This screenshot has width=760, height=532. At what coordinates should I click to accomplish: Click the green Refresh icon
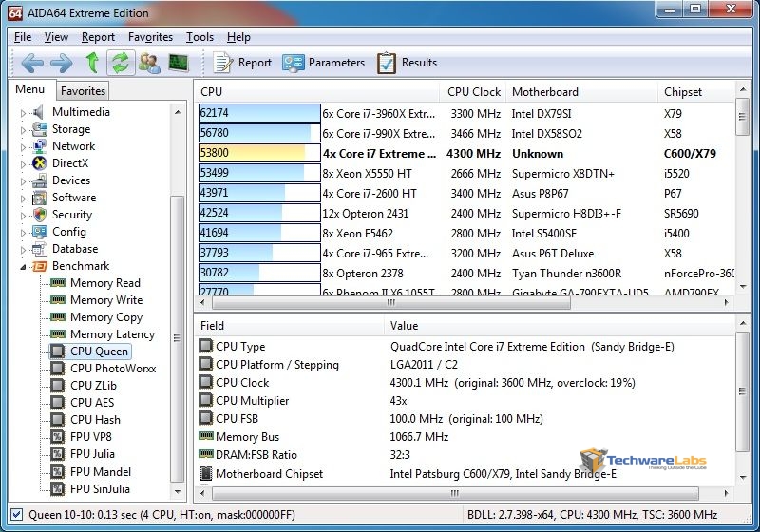point(120,64)
